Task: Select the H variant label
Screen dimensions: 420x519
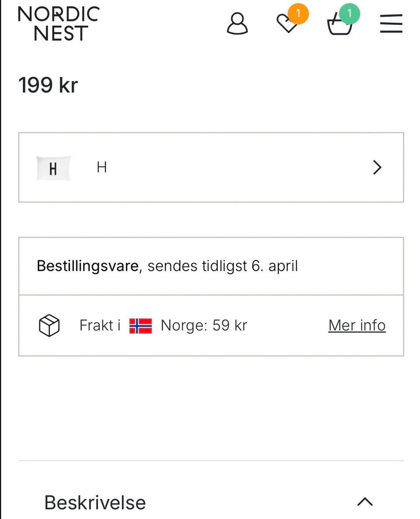Action: [102, 167]
